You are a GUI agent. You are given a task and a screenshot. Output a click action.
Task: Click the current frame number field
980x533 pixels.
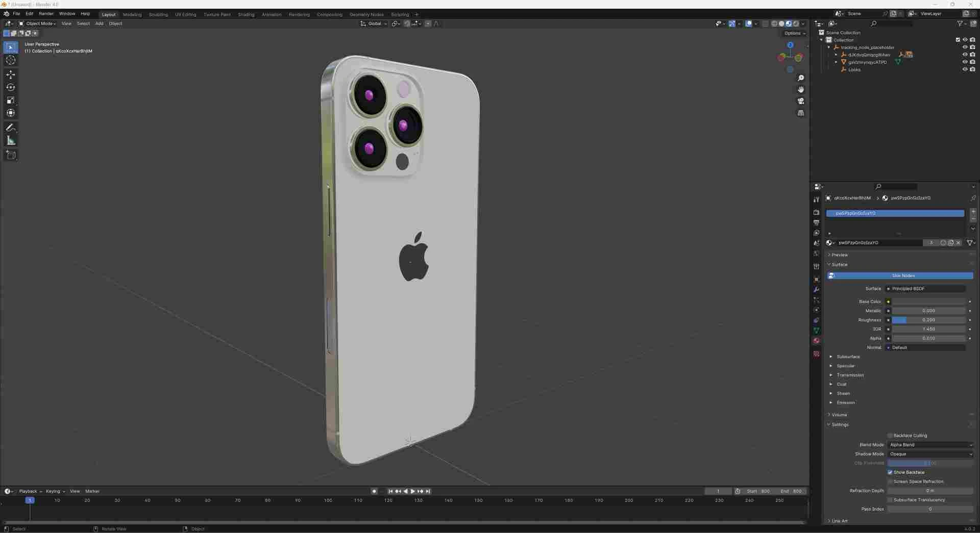tap(718, 491)
